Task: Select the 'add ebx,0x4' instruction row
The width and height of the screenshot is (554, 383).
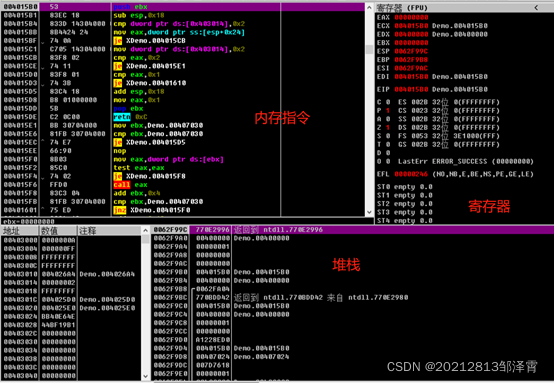Action: point(183,193)
